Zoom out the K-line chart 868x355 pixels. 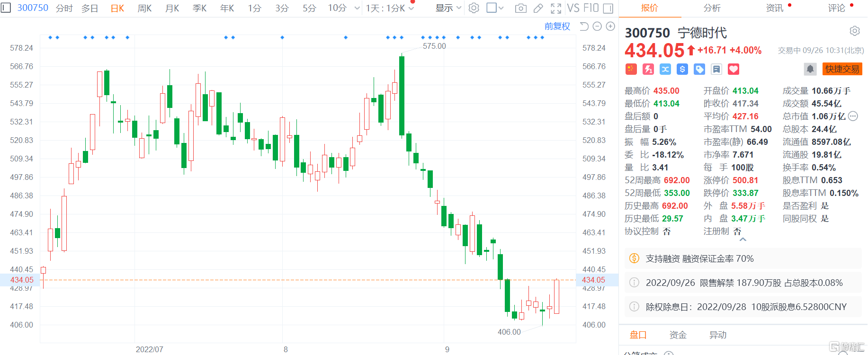pyautogui.click(x=597, y=27)
